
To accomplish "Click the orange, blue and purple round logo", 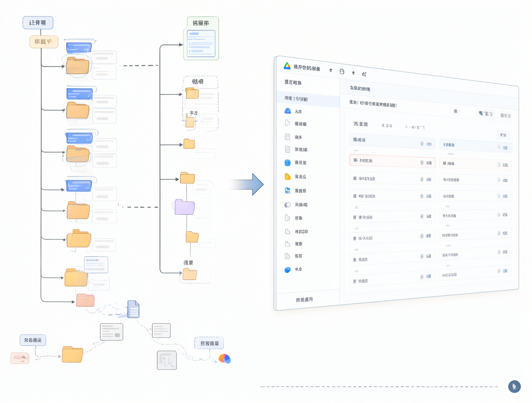I will 225,358.
